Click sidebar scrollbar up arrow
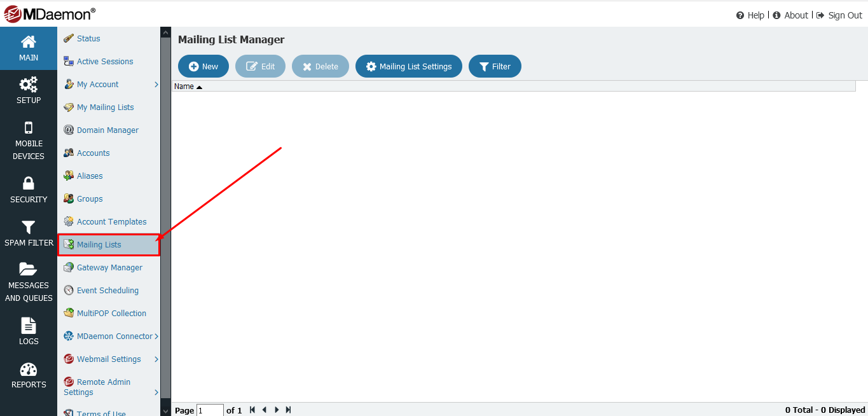 pyautogui.click(x=165, y=32)
